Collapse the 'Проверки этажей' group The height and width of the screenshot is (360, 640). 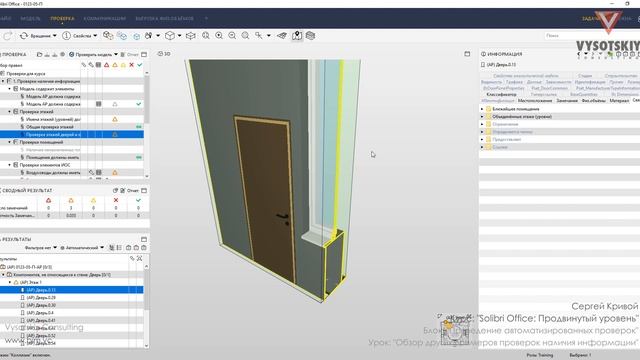tap(10, 111)
